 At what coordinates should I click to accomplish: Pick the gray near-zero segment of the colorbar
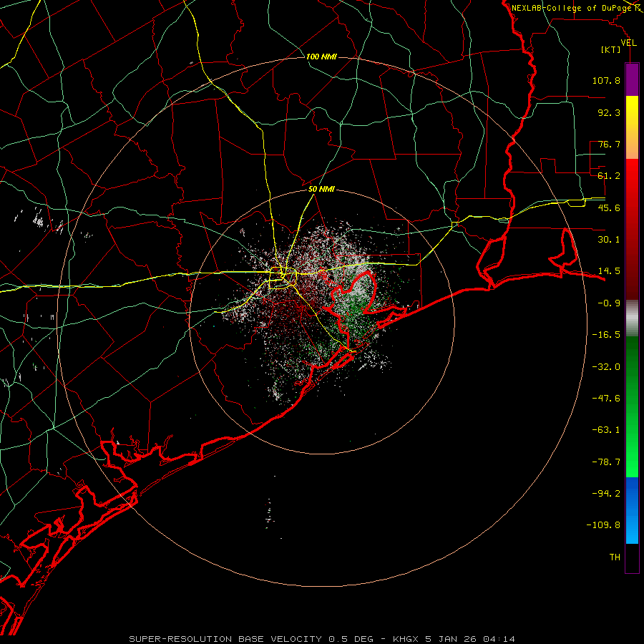632,318
